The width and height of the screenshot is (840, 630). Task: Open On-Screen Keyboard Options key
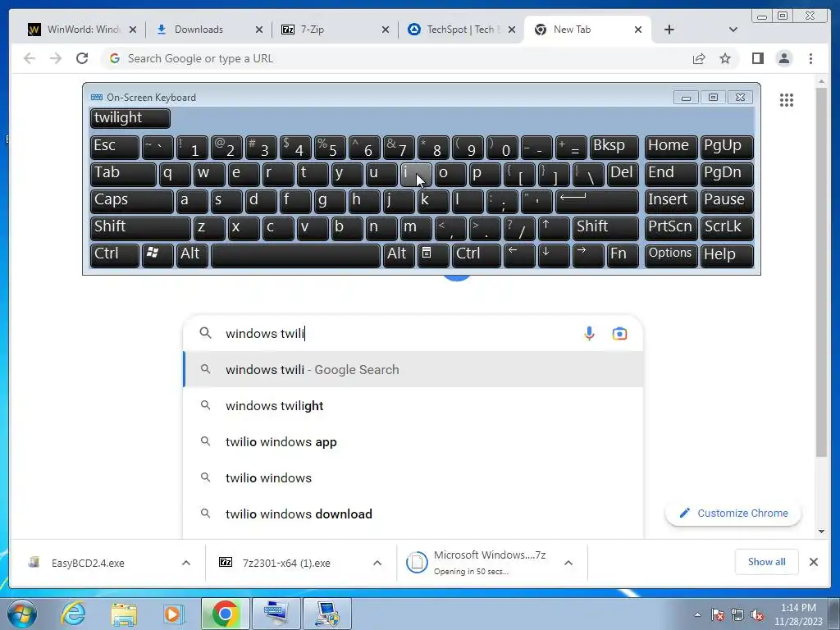[671, 255]
